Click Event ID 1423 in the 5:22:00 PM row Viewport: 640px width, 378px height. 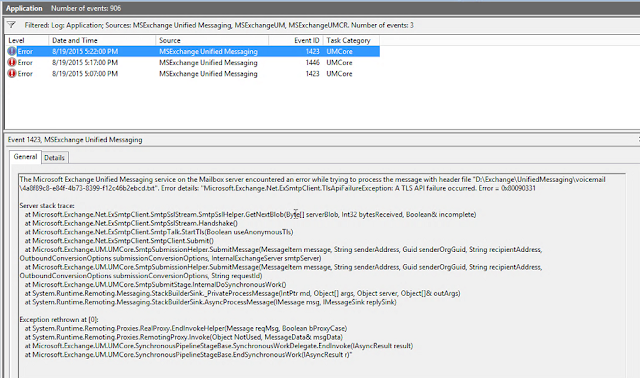coord(312,51)
